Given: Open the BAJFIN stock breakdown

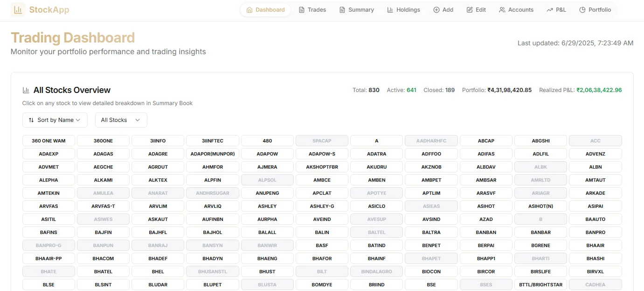Looking at the screenshot, I should pos(103,232).
